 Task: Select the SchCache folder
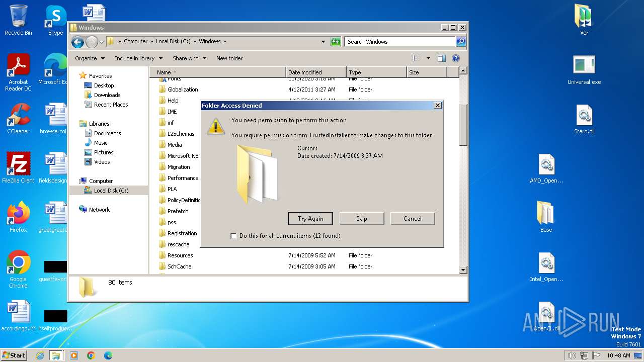pos(179,266)
